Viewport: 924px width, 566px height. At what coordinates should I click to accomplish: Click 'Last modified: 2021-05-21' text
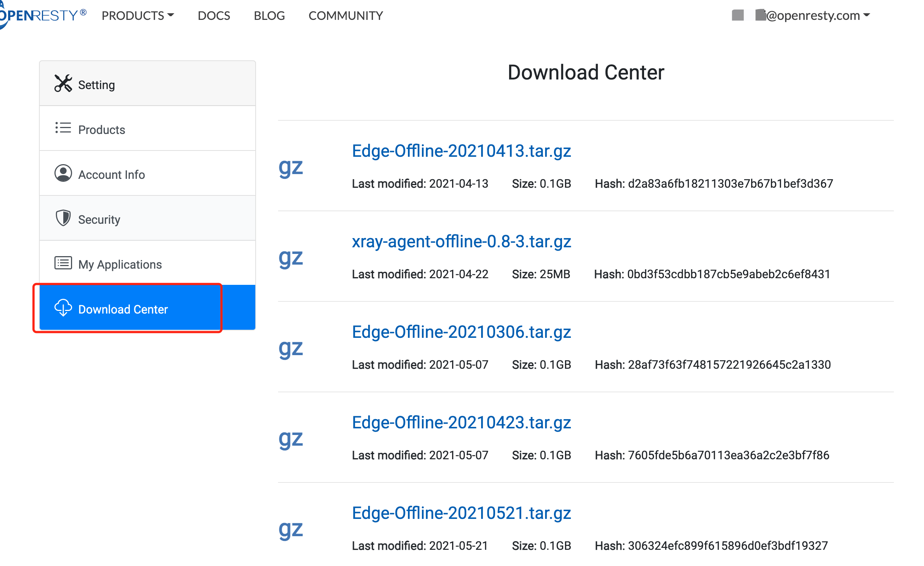(420, 546)
